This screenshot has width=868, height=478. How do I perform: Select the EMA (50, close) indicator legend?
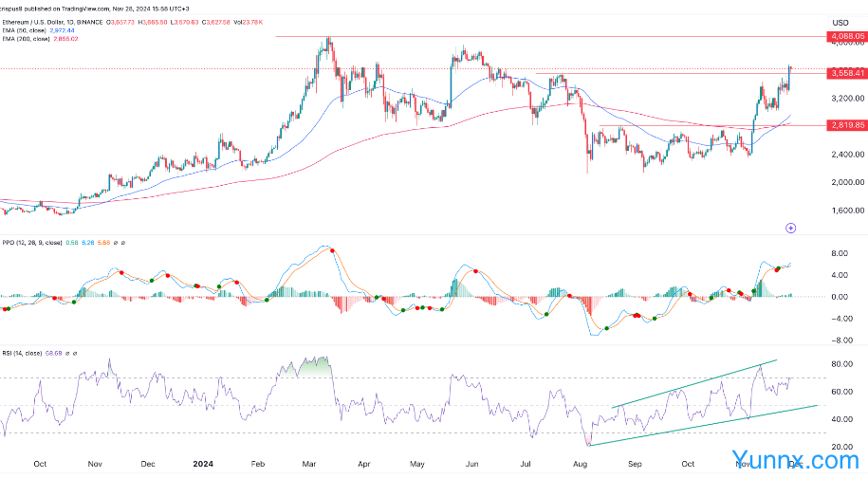coord(27,30)
